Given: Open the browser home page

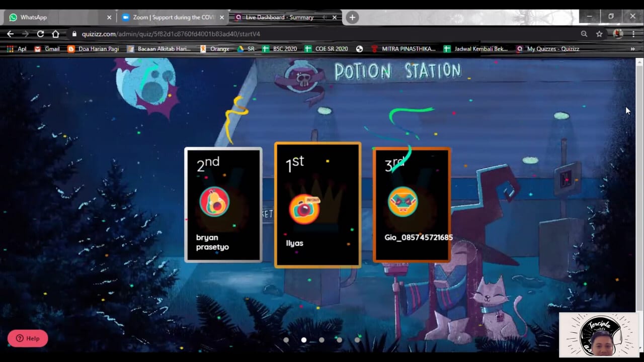Looking at the screenshot, I should 55,34.
